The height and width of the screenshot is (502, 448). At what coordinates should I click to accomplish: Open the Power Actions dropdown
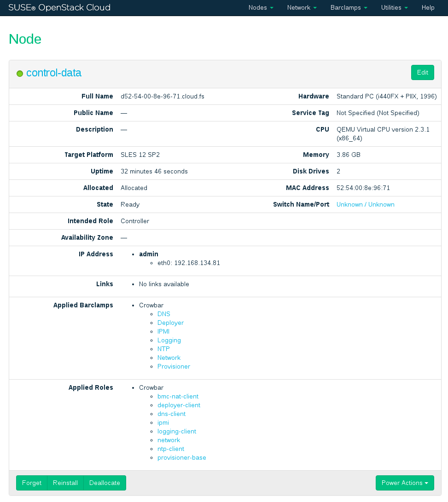[x=405, y=483]
